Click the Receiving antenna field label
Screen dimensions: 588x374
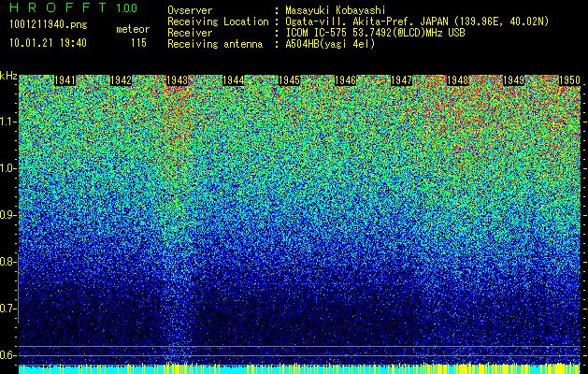pos(215,44)
